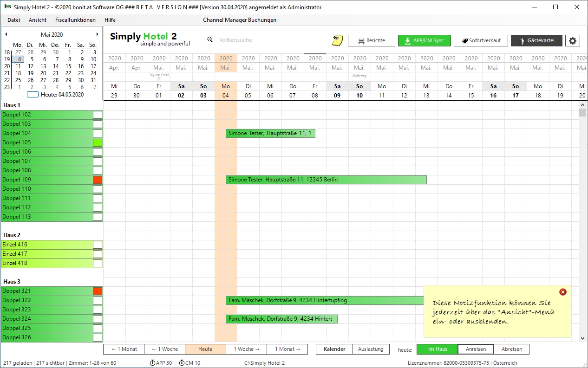Advance one month forward
588x368 pixels.
tap(287, 349)
